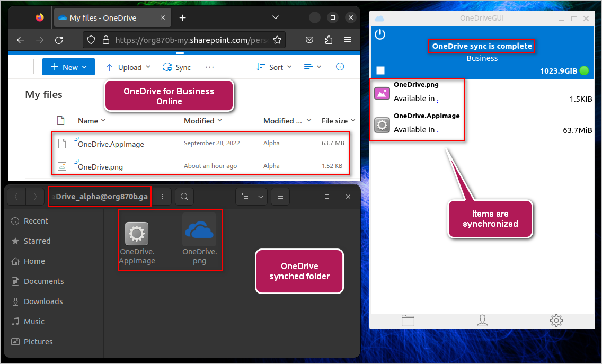Screen dimensions: 602x364
Task: Click the file manager path bar
Action: click(x=100, y=197)
